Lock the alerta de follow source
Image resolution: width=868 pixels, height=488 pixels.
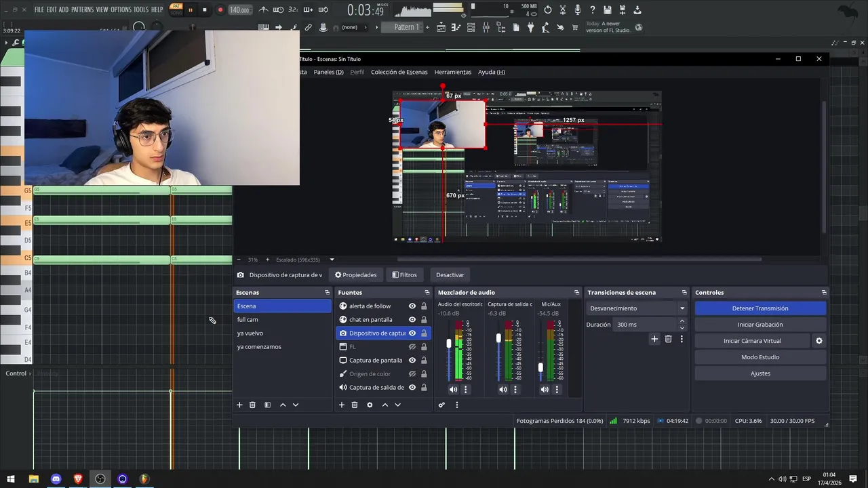coord(424,306)
